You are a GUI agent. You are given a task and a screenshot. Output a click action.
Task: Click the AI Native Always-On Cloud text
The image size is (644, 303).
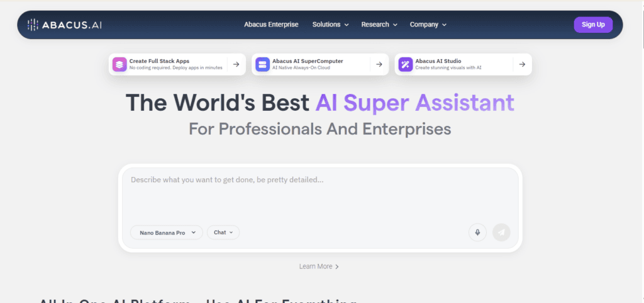pyautogui.click(x=301, y=67)
